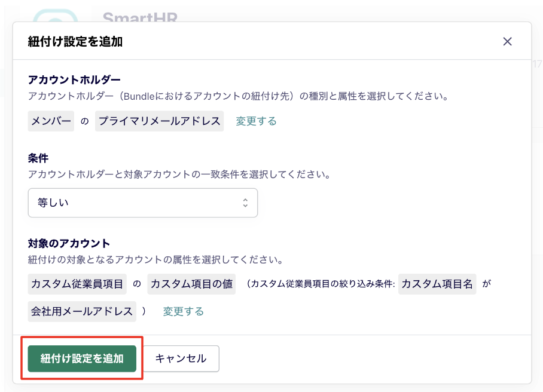Click the キャンセル button
Screen dimensions: 543x392
click(x=181, y=359)
